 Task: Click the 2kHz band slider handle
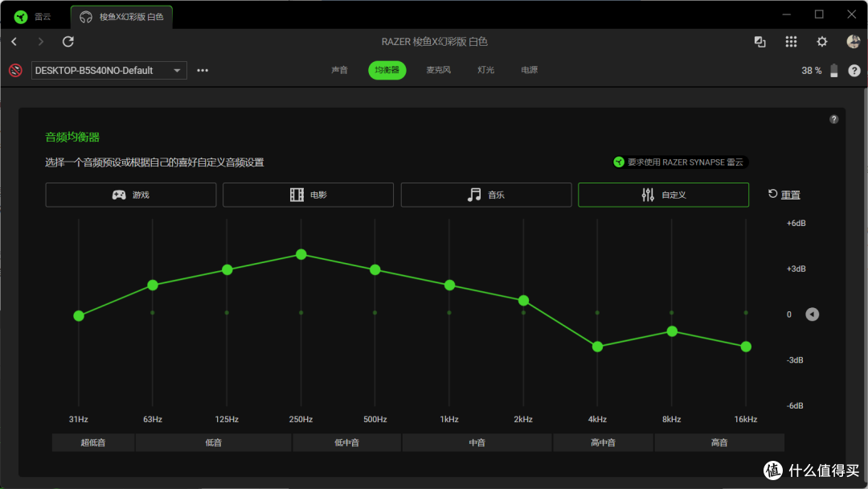[x=524, y=301]
